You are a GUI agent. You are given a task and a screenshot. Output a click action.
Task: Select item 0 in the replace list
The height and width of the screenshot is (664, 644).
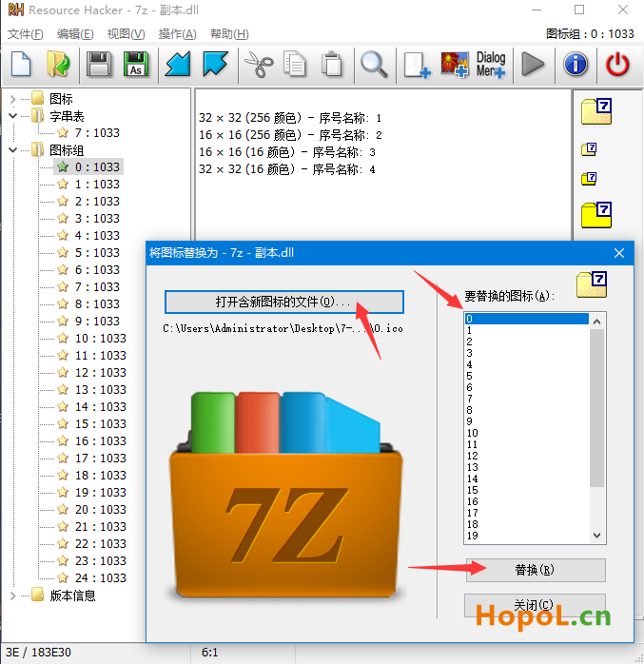[527, 319]
